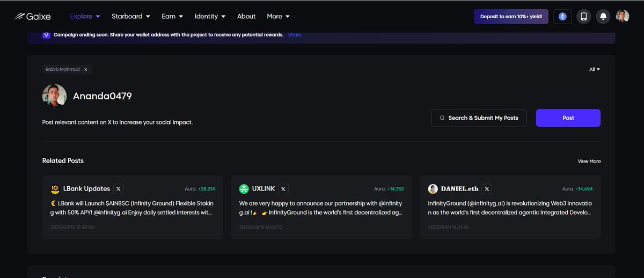This screenshot has height=278, width=644.
Task: Open the DANIEL.eth InfinityGround post text
Action: click(x=510, y=208)
